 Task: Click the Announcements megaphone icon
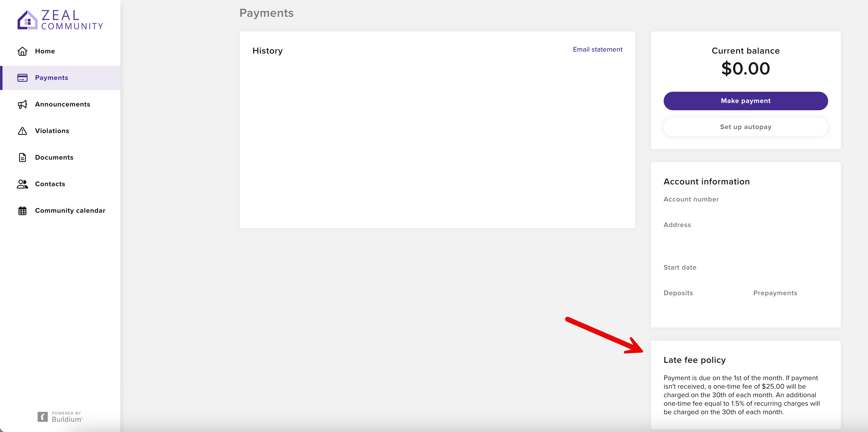22,104
